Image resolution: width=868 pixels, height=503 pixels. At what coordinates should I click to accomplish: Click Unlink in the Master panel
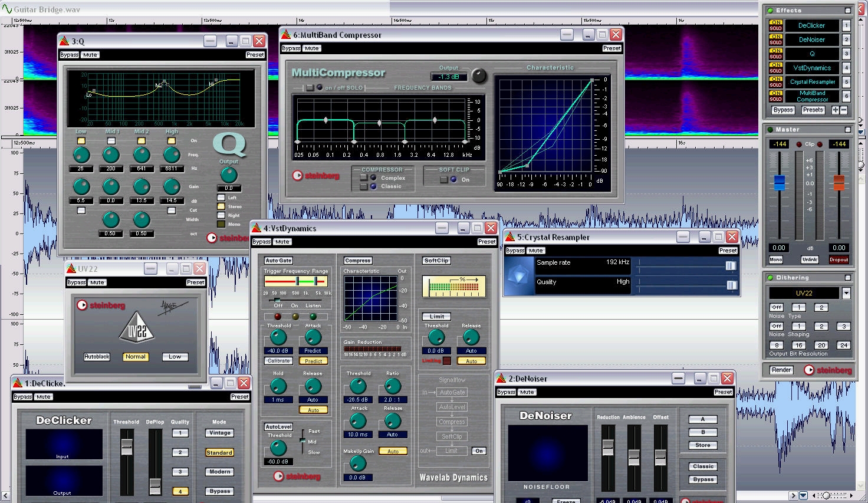pos(810,260)
